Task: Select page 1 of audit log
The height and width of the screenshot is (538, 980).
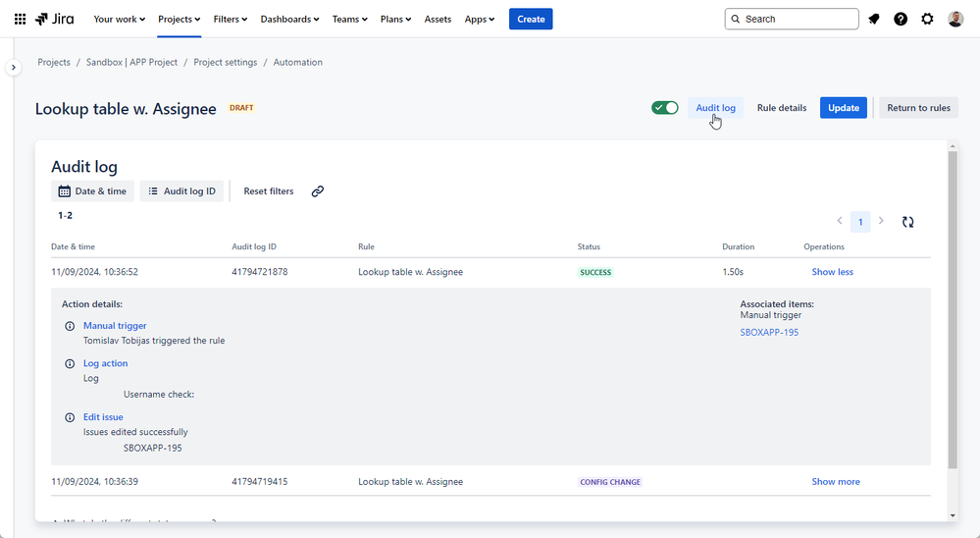Action: (860, 222)
